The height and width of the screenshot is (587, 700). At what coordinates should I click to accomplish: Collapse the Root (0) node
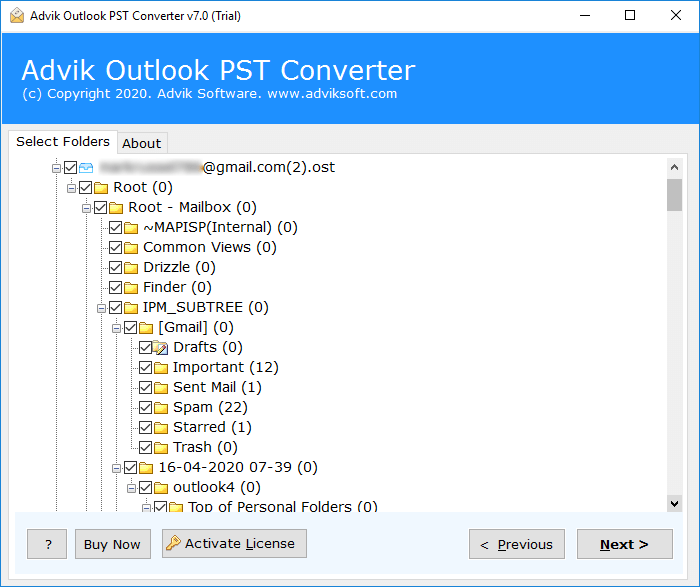[x=71, y=188]
